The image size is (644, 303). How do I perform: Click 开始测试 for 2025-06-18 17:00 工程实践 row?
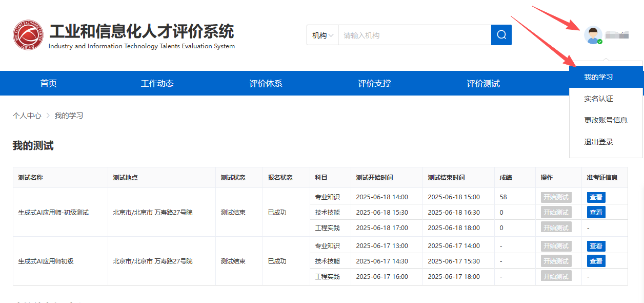click(x=556, y=228)
